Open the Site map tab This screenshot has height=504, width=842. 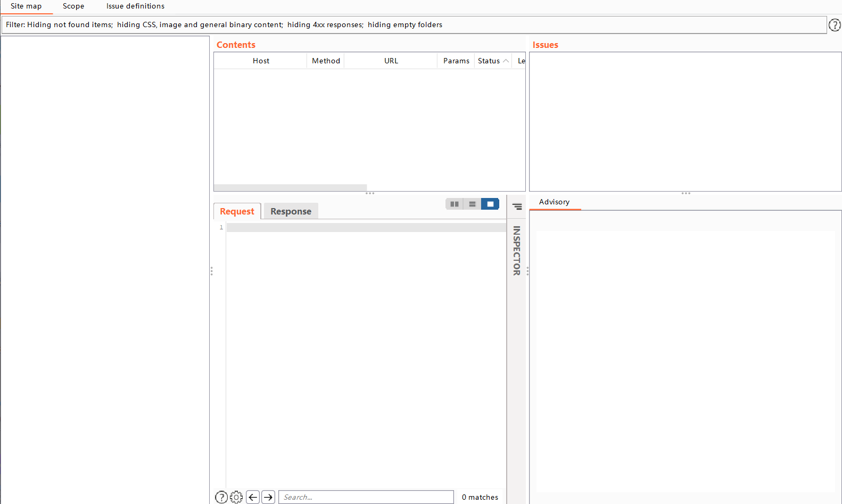(26, 6)
